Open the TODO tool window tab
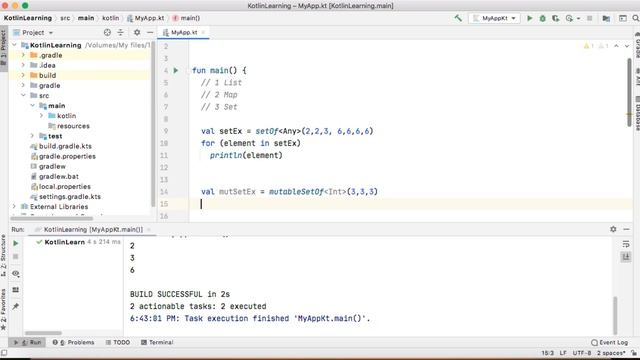 (118, 342)
